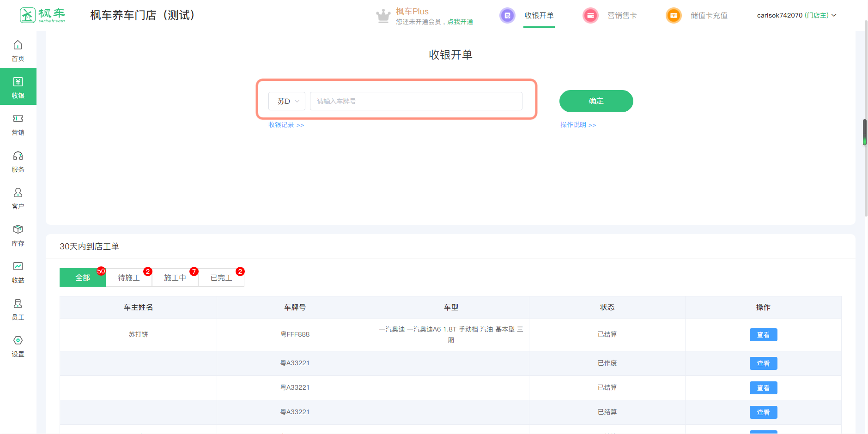Click the green 确定 button
The width and height of the screenshot is (868, 434).
pyautogui.click(x=596, y=101)
